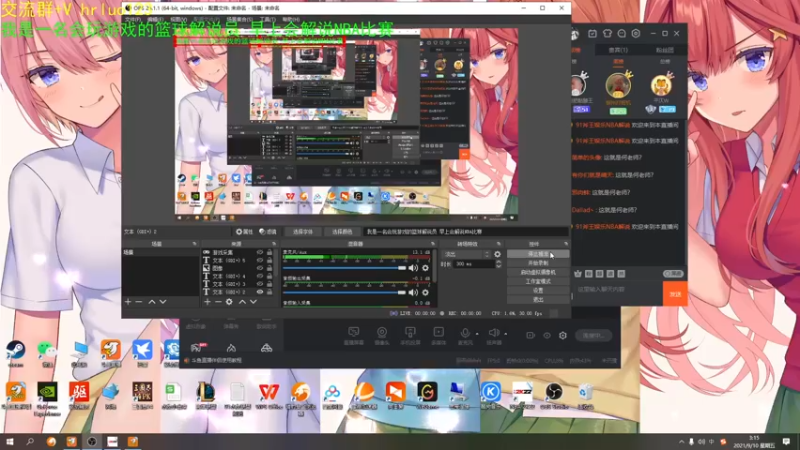Screen dimensions: 800x450
Task: Click crown icon below the chat messages
Action: pyautogui.click(x=578, y=274)
